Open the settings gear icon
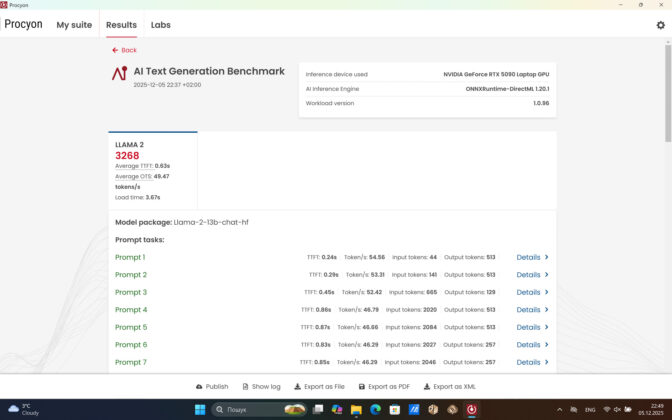Image resolution: width=672 pixels, height=420 pixels. click(x=660, y=25)
